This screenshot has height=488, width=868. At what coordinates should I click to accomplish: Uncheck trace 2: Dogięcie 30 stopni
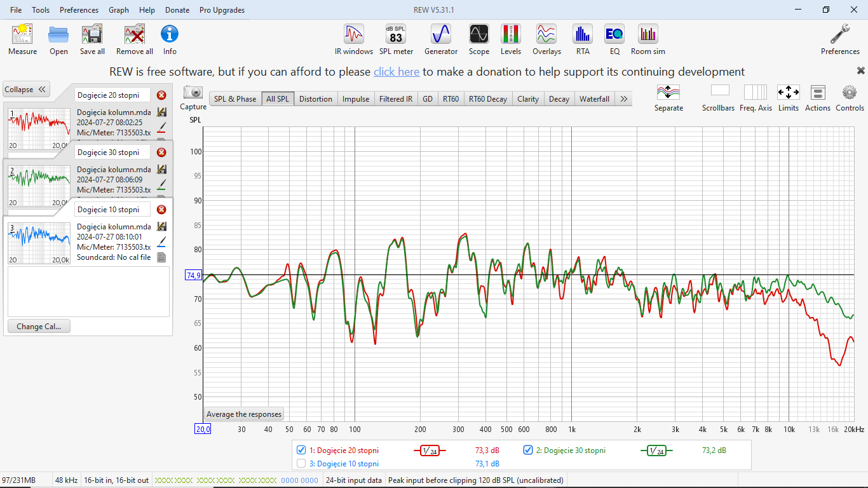tap(527, 451)
